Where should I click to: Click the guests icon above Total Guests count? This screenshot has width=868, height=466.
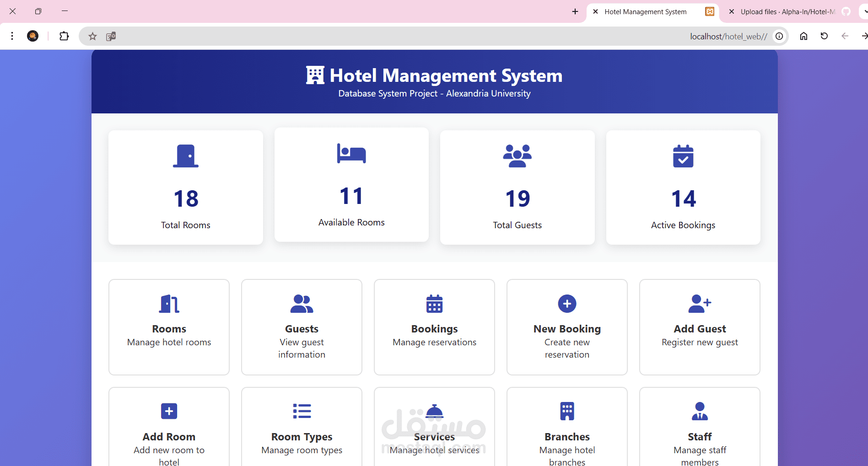[517, 155]
